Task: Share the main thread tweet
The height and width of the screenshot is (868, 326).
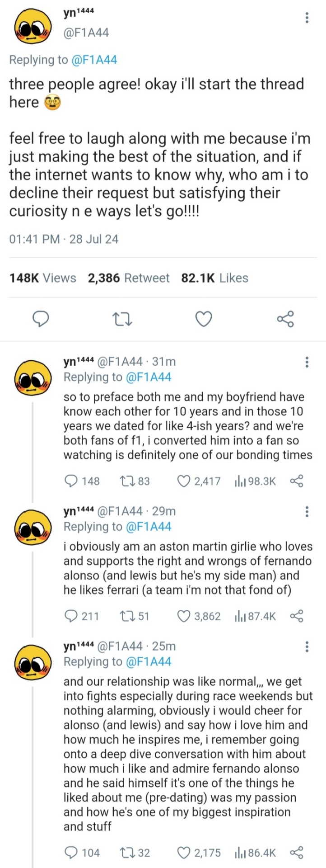Action: coord(285,319)
